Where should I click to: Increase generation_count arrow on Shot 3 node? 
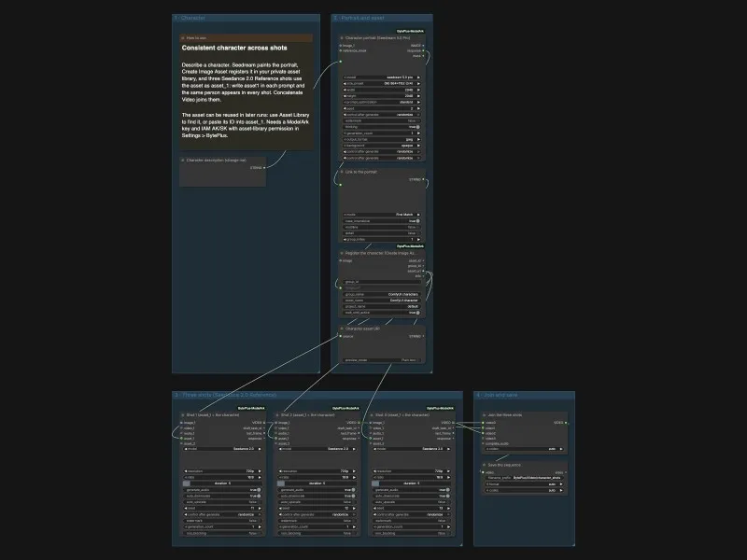[448, 526]
